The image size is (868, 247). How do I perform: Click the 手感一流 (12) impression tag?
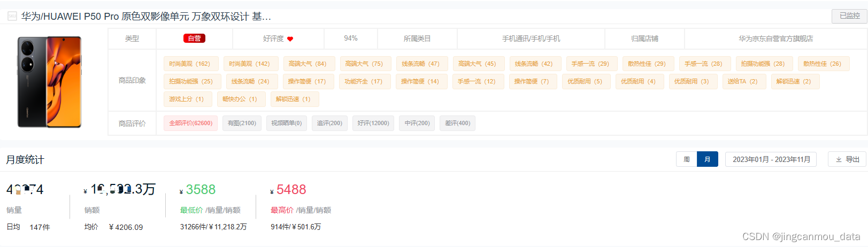(478, 81)
